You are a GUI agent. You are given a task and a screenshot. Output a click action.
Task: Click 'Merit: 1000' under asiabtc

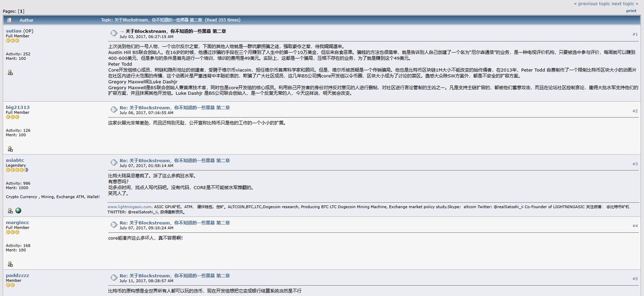pyautogui.click(x=17, y=188)
